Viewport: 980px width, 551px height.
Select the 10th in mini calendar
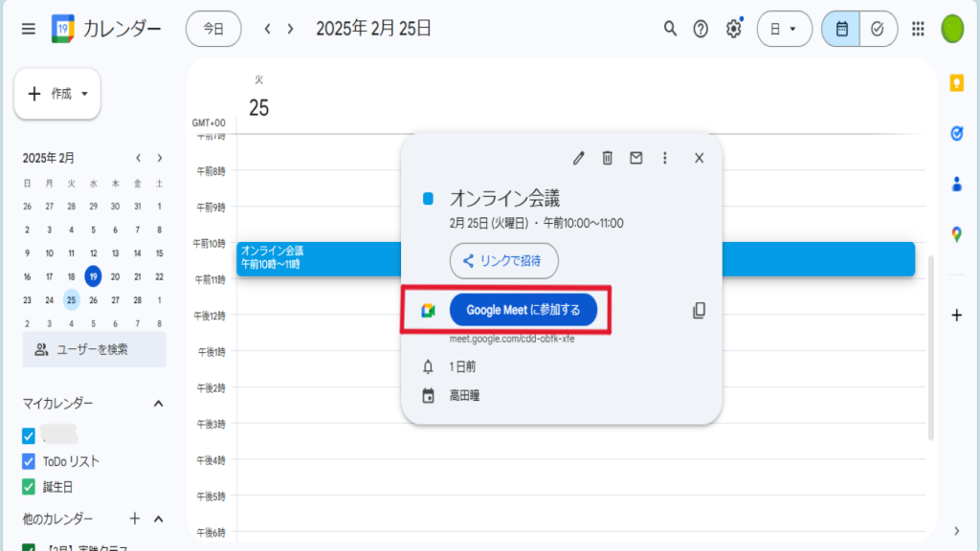pos(50,253)
